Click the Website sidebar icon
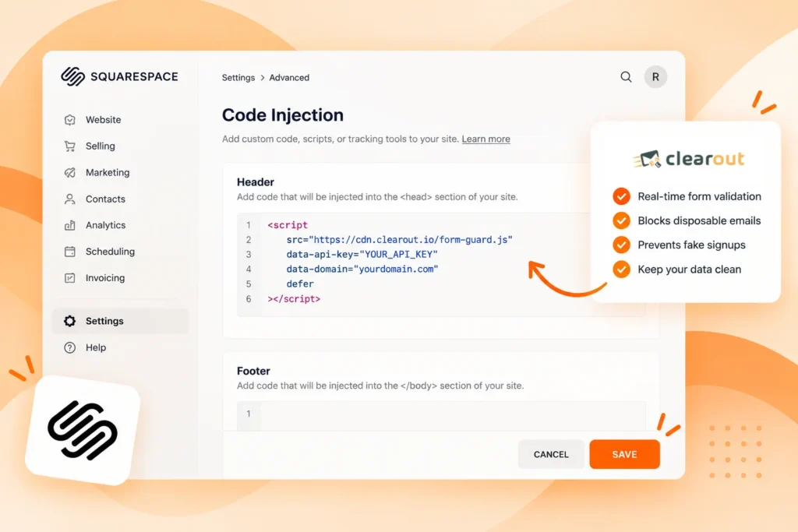Screen dimensions: 798x532 (69, 119)
